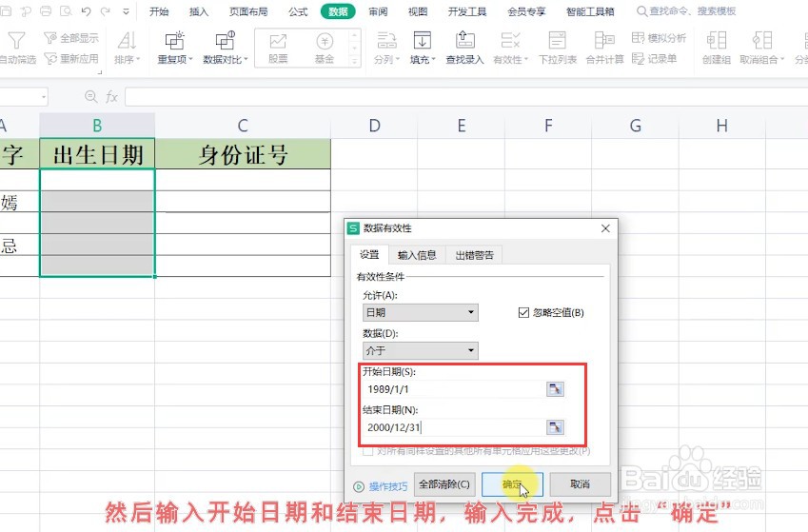Close the 数据有效性 dialog
This screenshot has height=532, width=808.
pyautogui.click(x=605, y=228)
